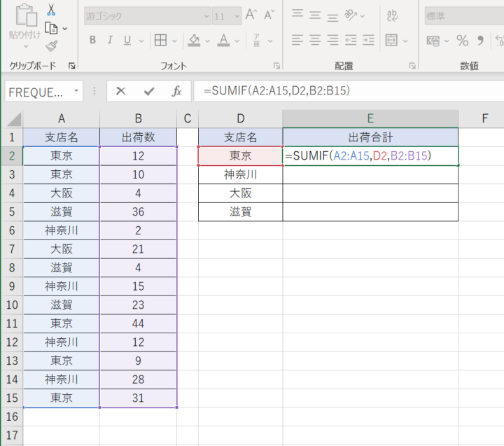Select row 16 header
The width and height of the screenshot is (504, 446).
click(x=12, y=417)
